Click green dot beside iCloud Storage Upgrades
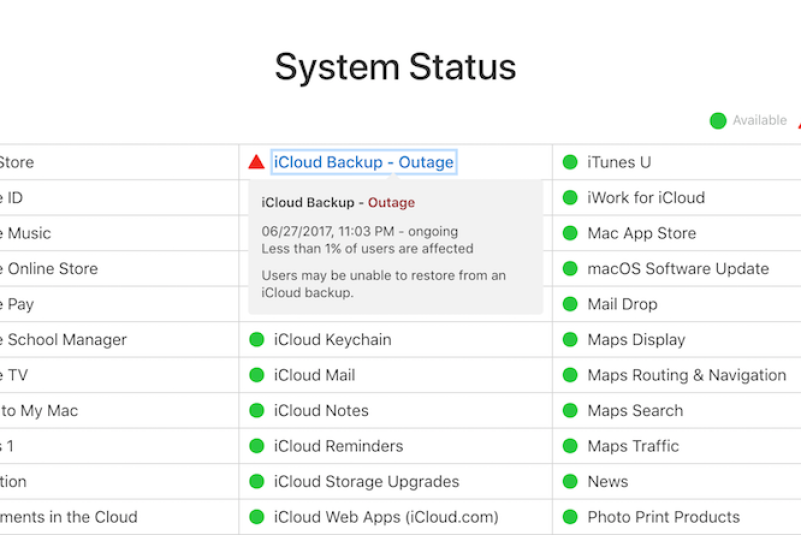The image size is (801, 535). click(x=256, y=481)
